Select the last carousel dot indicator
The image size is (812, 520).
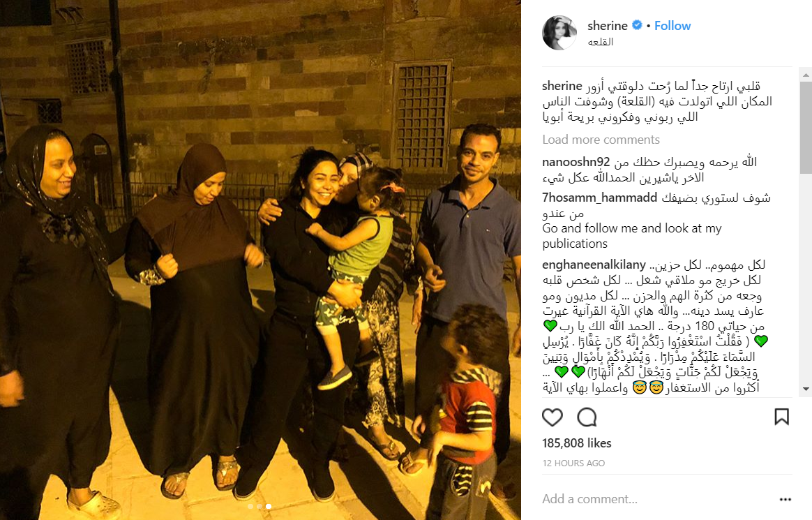[x=269, y=507]
